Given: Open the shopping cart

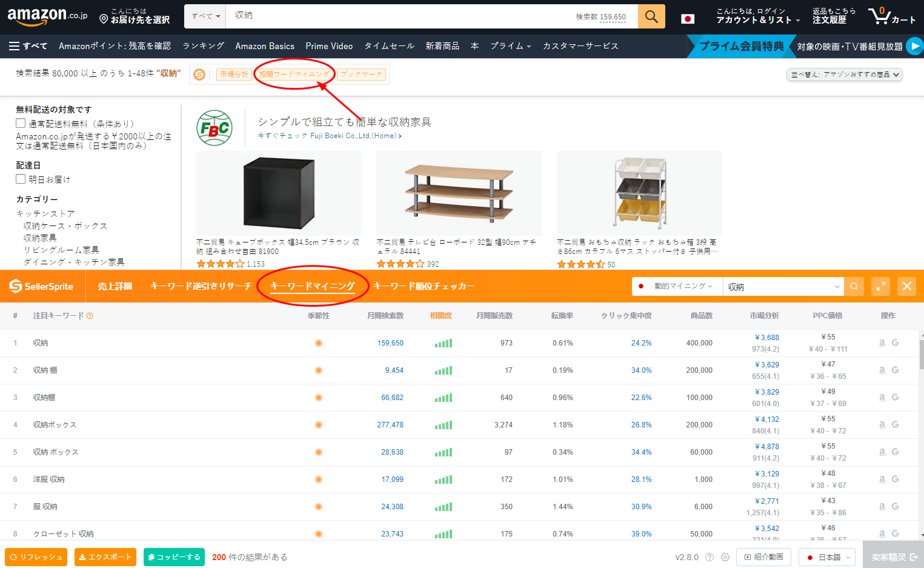Looking at the screenshot, I should [891, 16].
